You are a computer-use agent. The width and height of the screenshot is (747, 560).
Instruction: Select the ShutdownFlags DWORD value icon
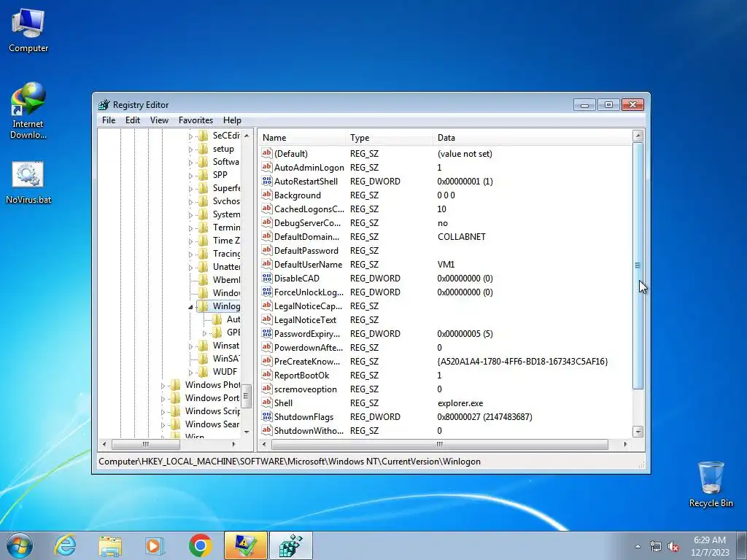pos(267,416)
